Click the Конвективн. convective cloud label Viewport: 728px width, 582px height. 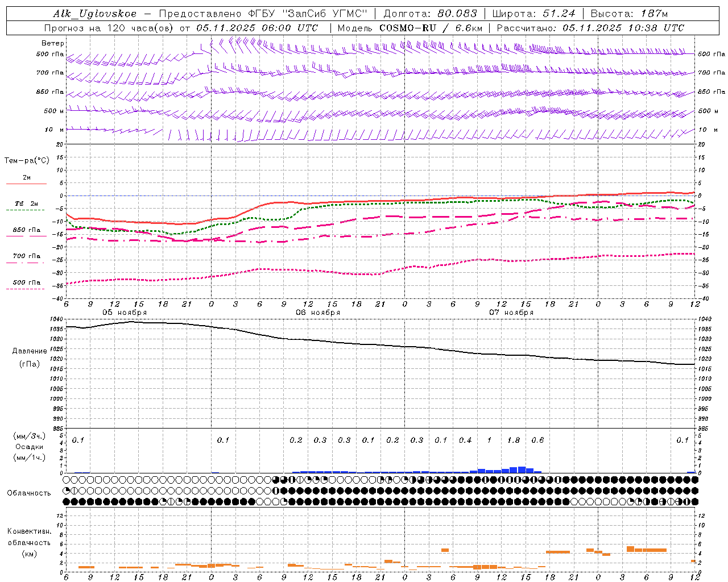[x=29, y=531]
